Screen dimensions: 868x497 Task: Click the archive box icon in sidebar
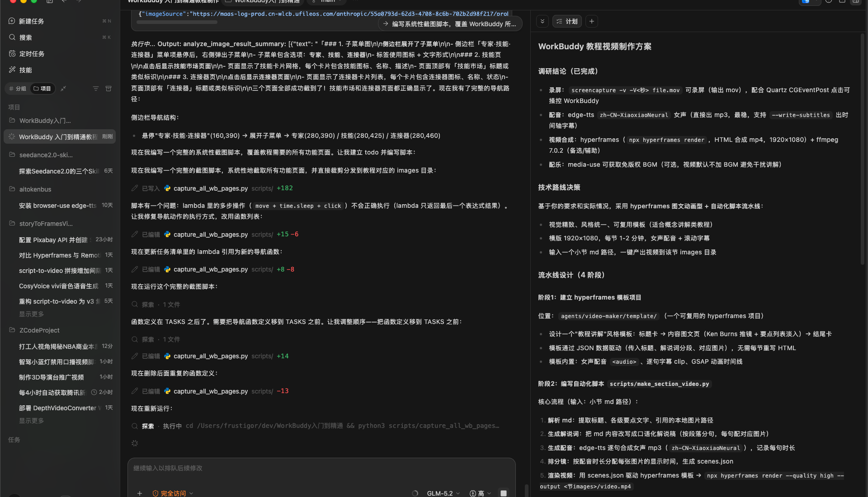pos(108,89)
